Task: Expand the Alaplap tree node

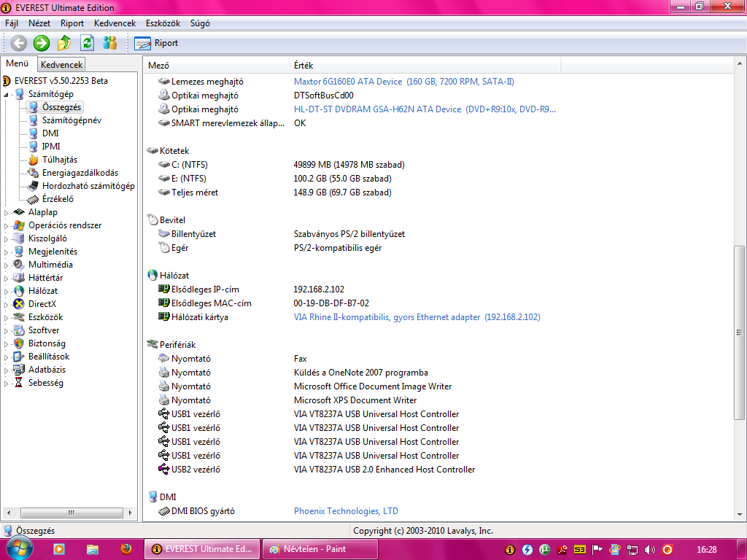Action: pyautogui.click(x=6, y=212)
